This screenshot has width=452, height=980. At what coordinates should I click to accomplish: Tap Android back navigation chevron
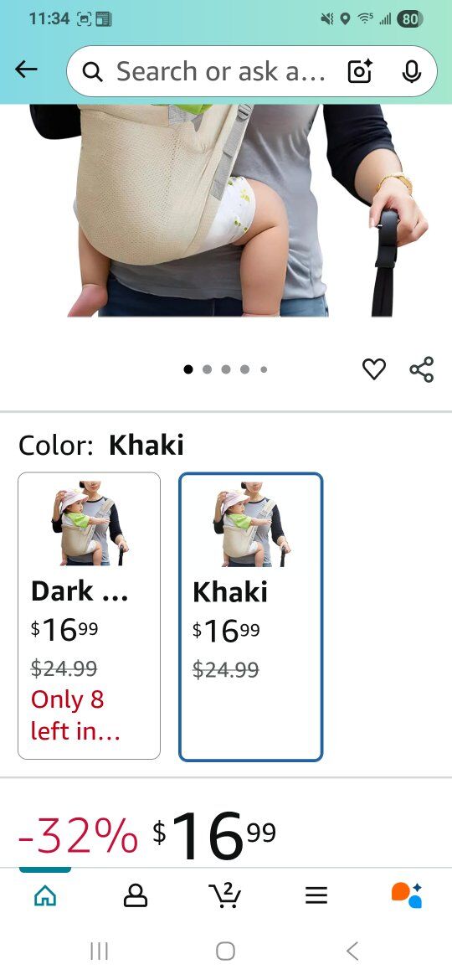tap(352, 952)
